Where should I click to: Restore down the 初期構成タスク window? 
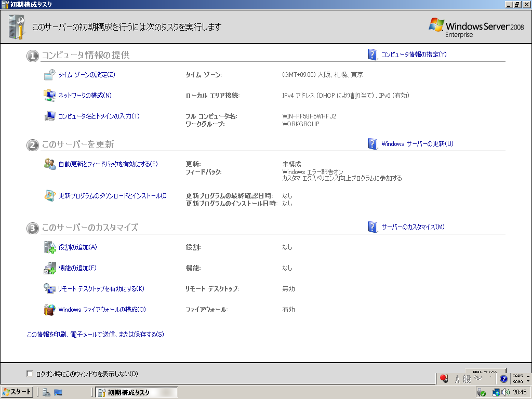click(x=516, y=4)
